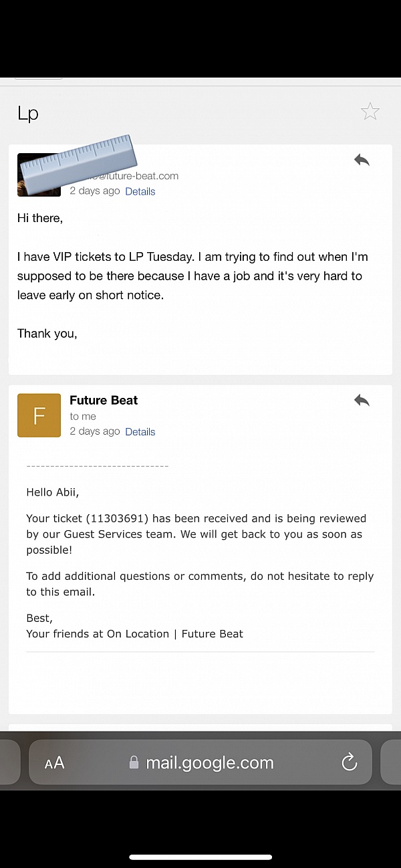Tap the 'I have VIP tickets' message body
This screenshot has height=868, width=401.
tap(192, 276)
